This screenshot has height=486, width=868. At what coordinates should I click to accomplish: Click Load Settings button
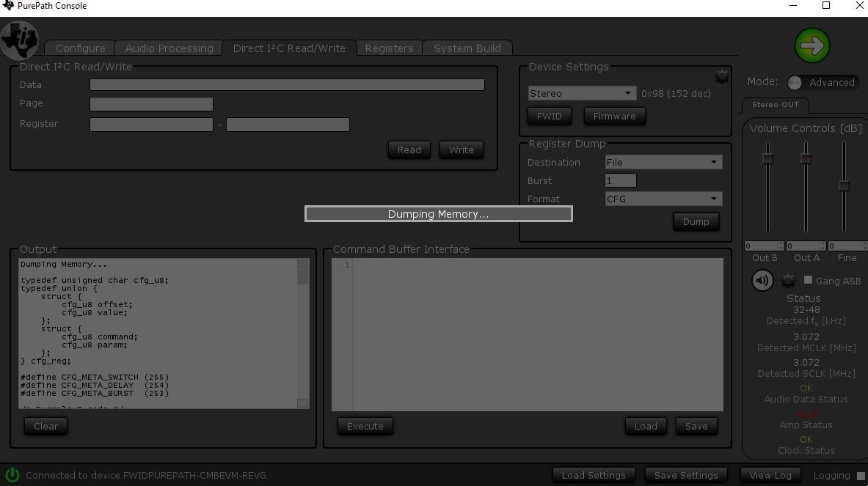pos(594,476)
